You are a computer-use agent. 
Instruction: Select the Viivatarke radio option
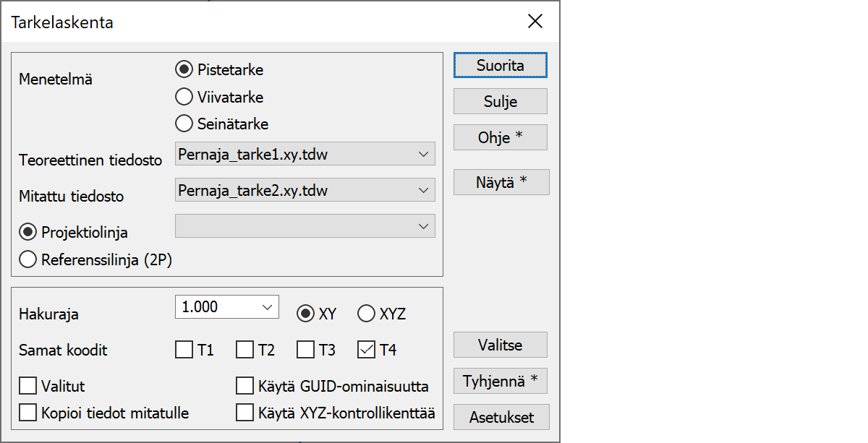point(184,97)
